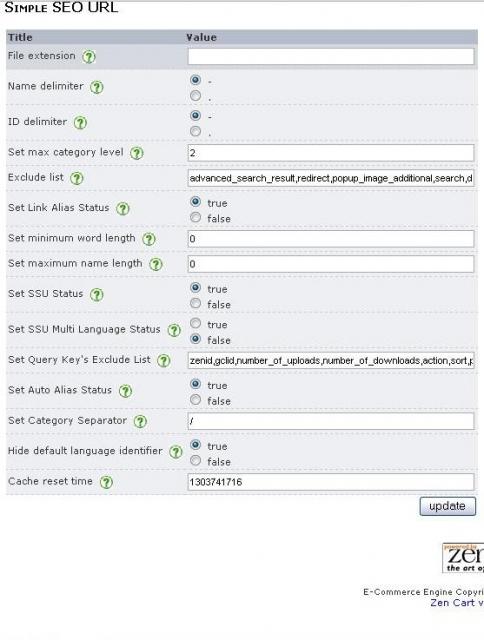Show help for ID delimiter setting
The image size is (484, 640).
click(80, 122)
